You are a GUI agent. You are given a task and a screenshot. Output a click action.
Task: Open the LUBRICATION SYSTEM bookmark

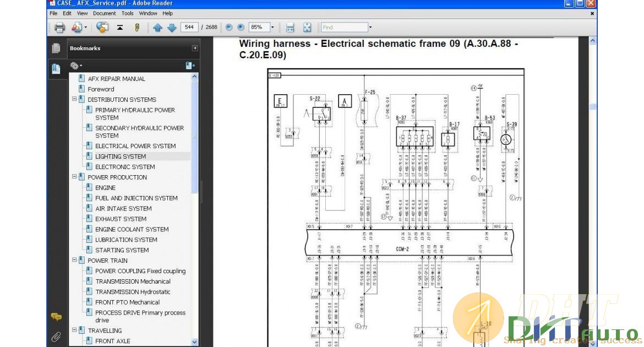[x=126, y=239]
